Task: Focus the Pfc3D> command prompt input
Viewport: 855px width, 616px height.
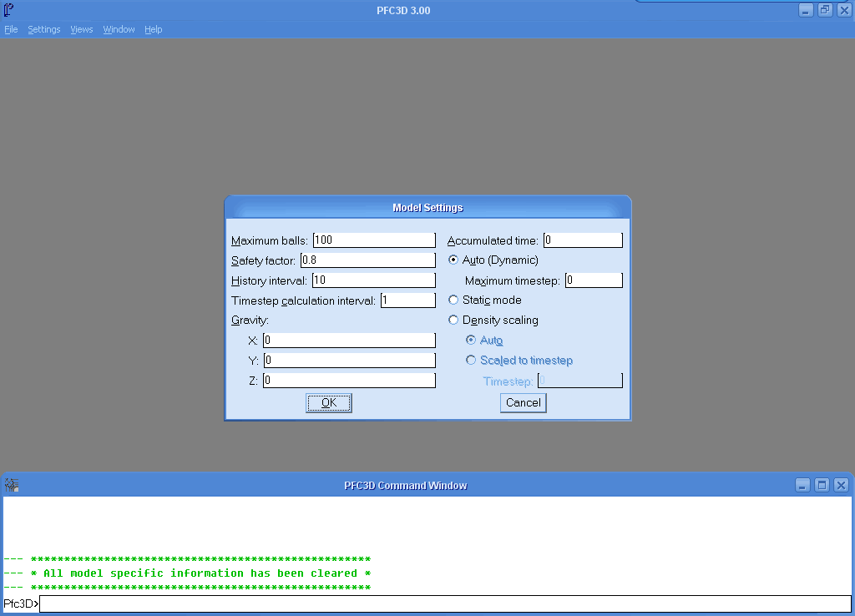Action: [446, 604]
